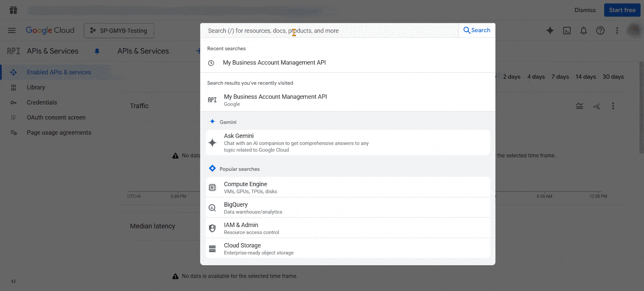
Task: Click the search input field
Action: pyautogui.click(x=330, y=31)
